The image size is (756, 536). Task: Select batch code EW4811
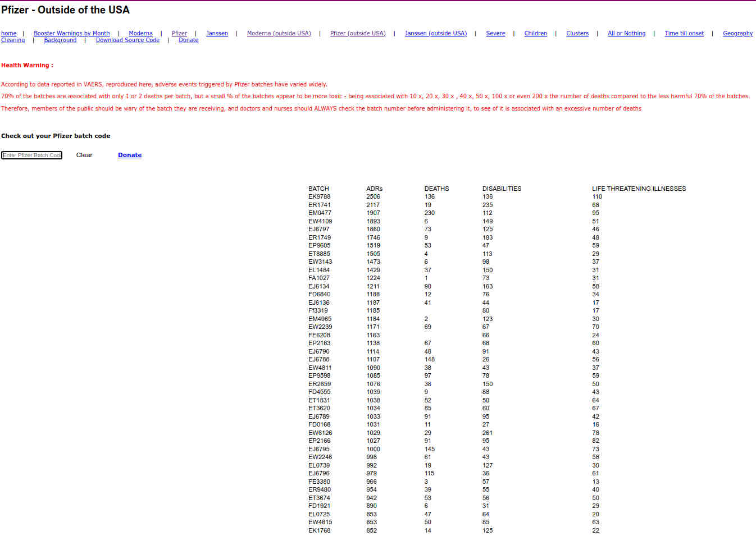[x=320, y=368]
